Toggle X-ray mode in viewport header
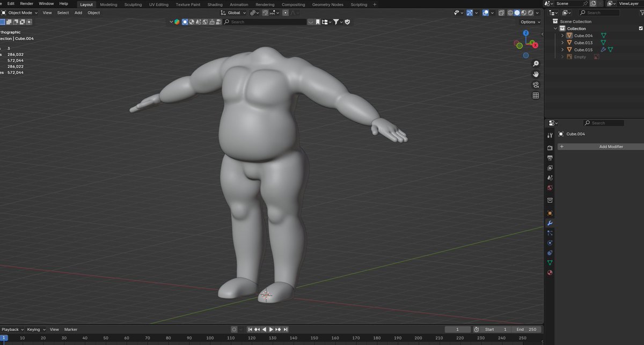The image size is (644, 345). coord(501,13)
